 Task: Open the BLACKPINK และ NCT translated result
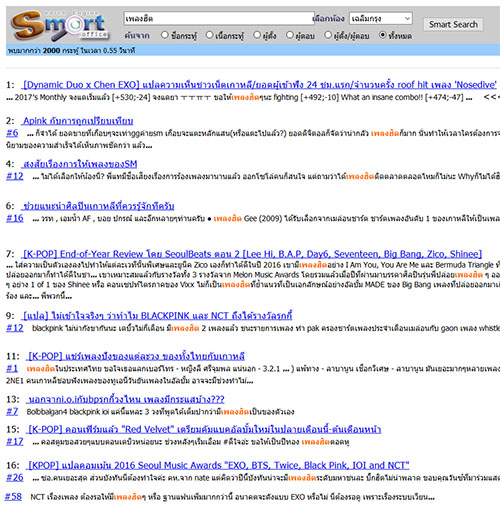point(157,316)
